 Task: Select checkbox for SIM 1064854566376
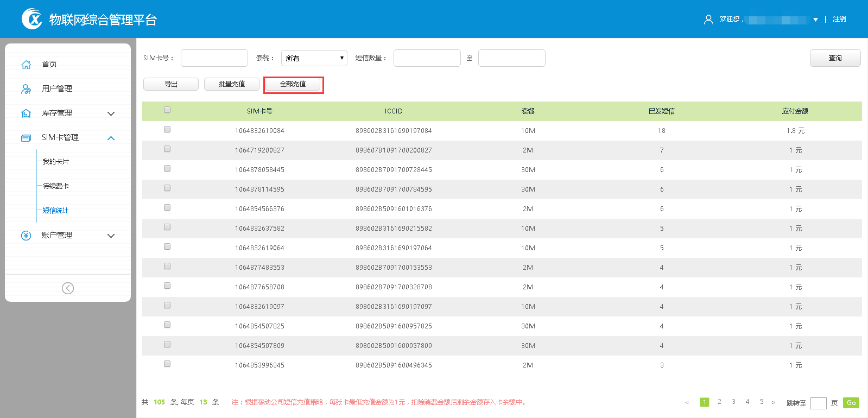coord(167,207)
